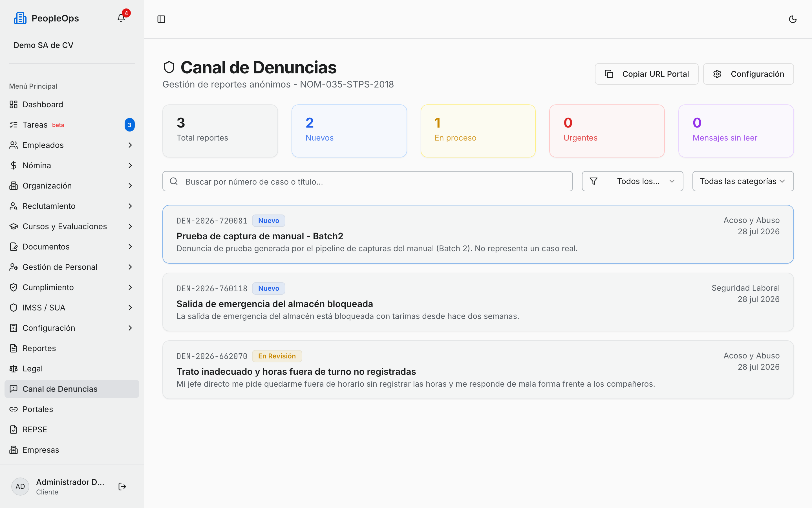Click the Empresas building icon

(14, 450)
